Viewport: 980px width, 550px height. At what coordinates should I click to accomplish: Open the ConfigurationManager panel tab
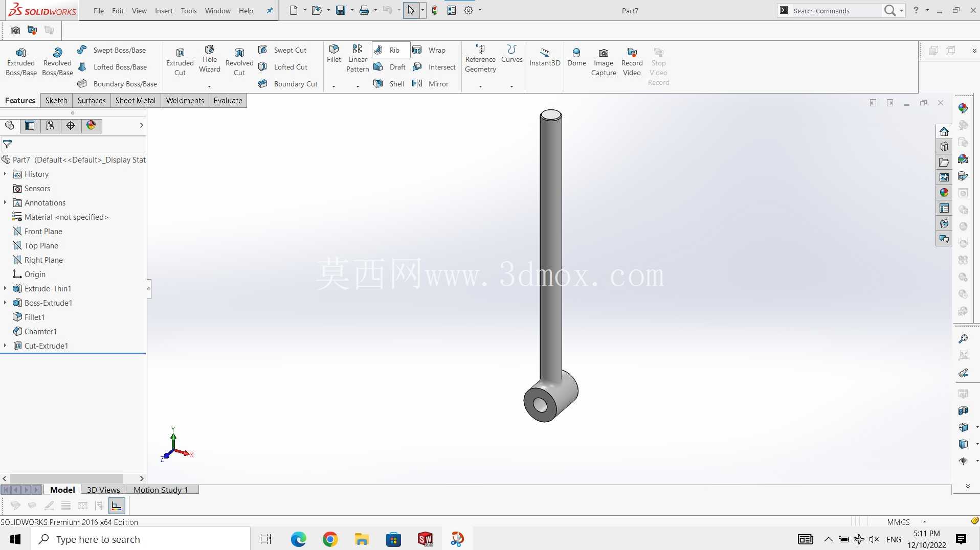(50, 125)
